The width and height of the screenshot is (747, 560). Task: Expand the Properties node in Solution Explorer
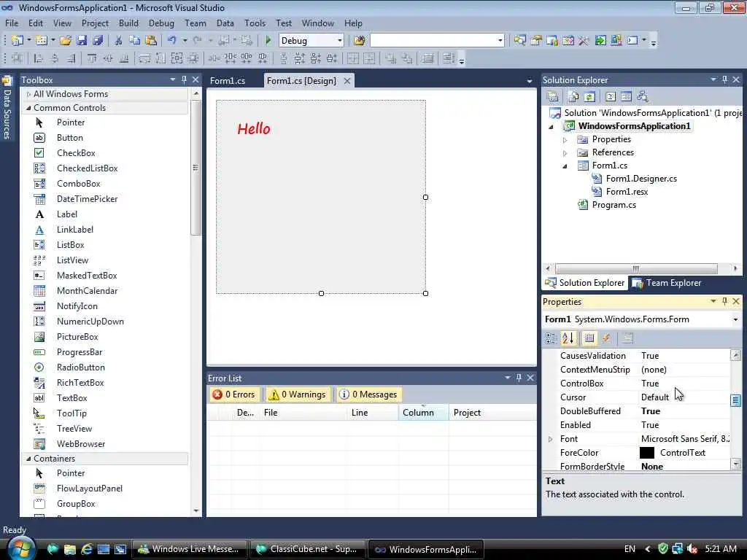click(565, 140)
